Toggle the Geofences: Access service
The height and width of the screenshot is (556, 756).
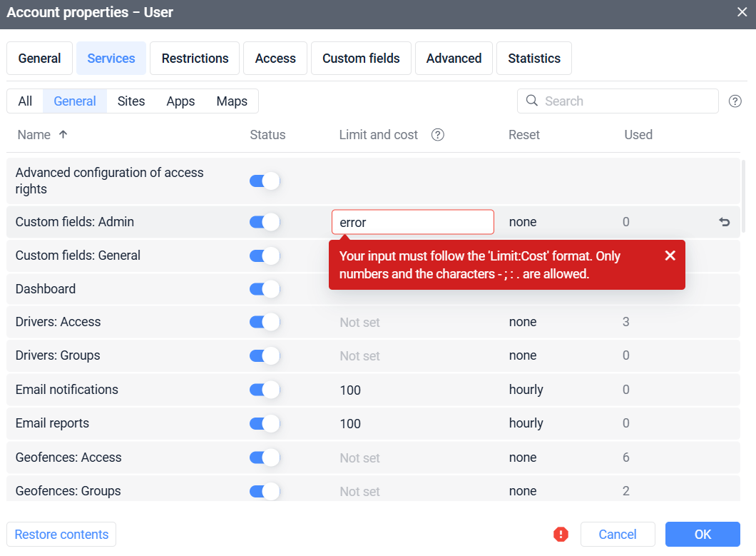(265, 457)
